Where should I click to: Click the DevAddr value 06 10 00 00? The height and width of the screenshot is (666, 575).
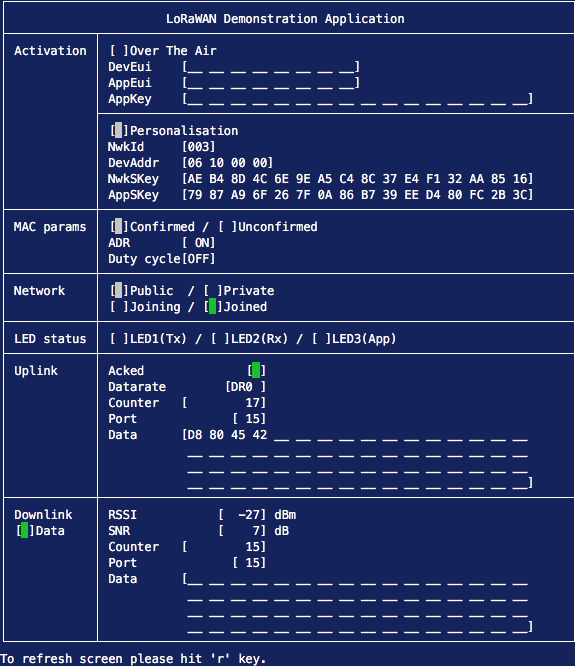coord(228,163)
